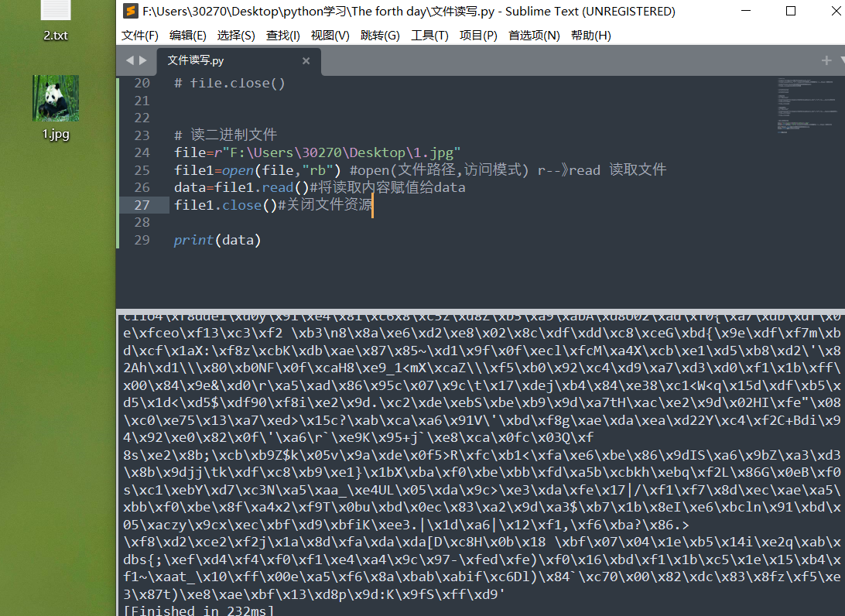The width and height of the screenshot is (845, 616).
Task: Select the 文件读写.py tab
Action: [x=239, y=61]
